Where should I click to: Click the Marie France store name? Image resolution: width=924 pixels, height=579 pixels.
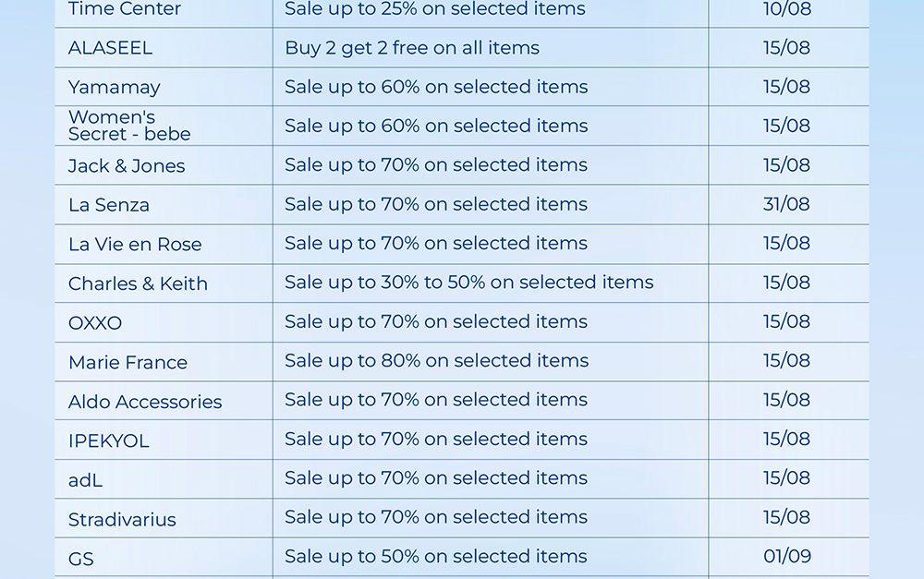point(128,363)
